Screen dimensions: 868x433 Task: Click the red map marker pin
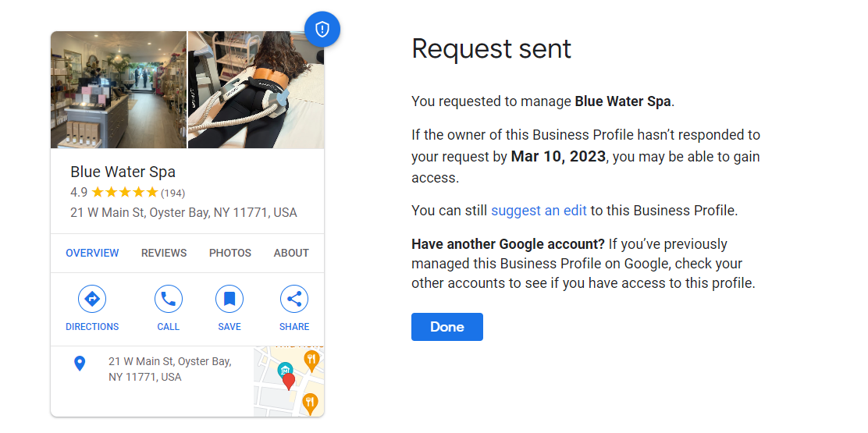point(288,382)
